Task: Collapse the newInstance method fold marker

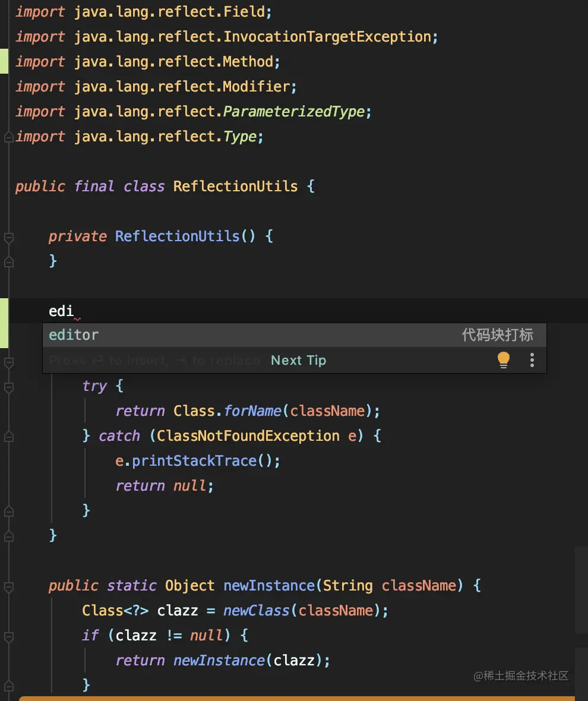Action: point(8,586)
